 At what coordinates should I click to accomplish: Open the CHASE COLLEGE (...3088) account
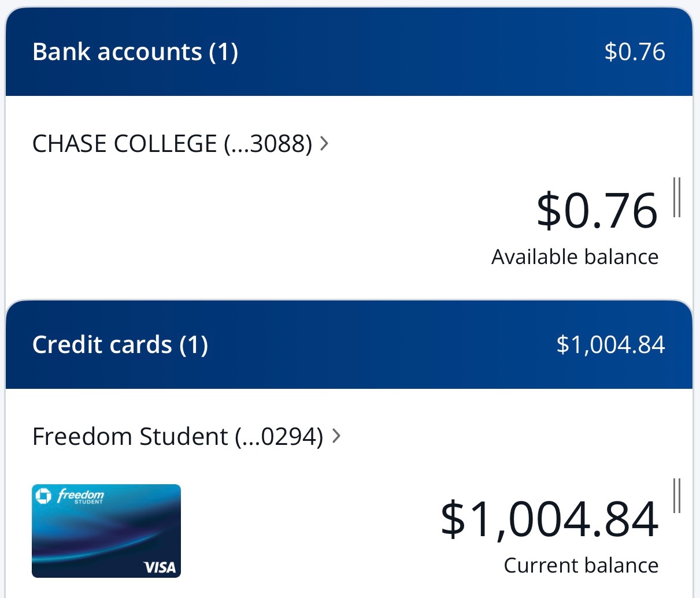tap(172, 143)
